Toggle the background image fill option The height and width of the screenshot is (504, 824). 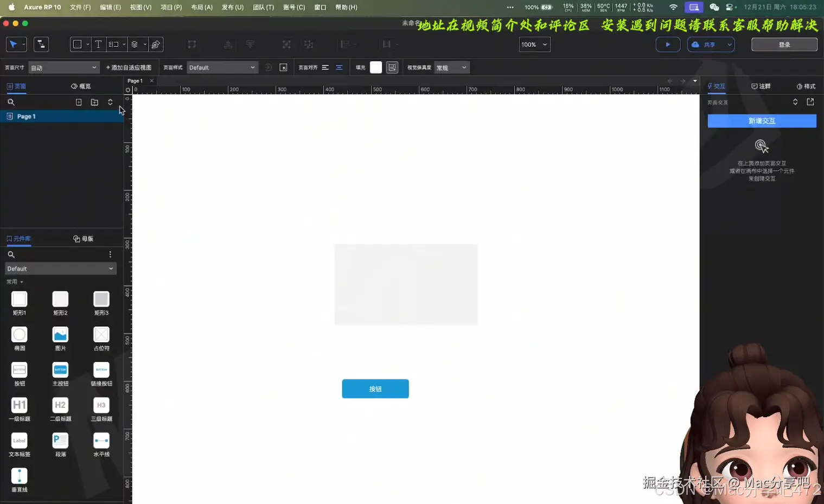point(392,67)
